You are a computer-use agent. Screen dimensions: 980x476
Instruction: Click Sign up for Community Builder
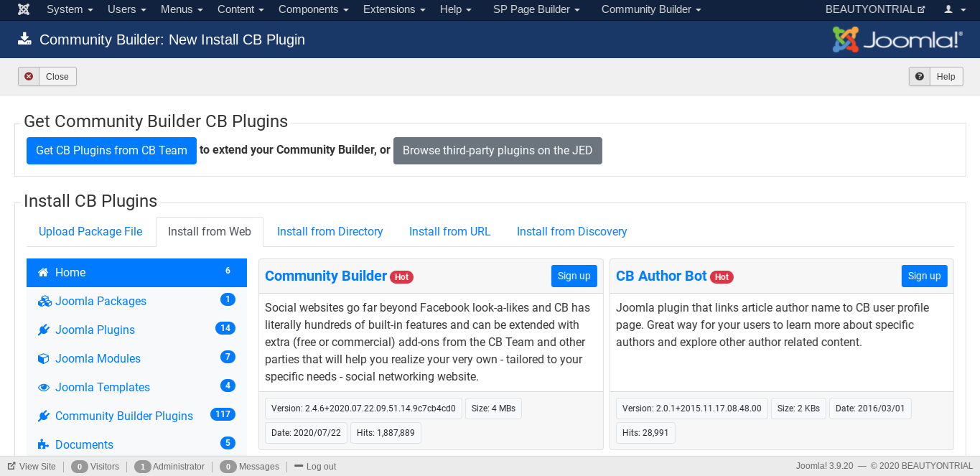(x=574, y=276)
